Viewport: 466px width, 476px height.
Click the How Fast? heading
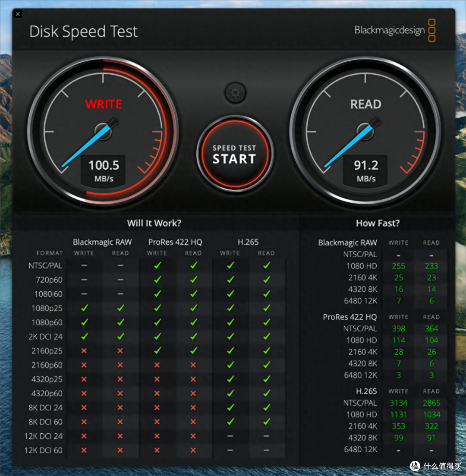(x=378, y=223)
